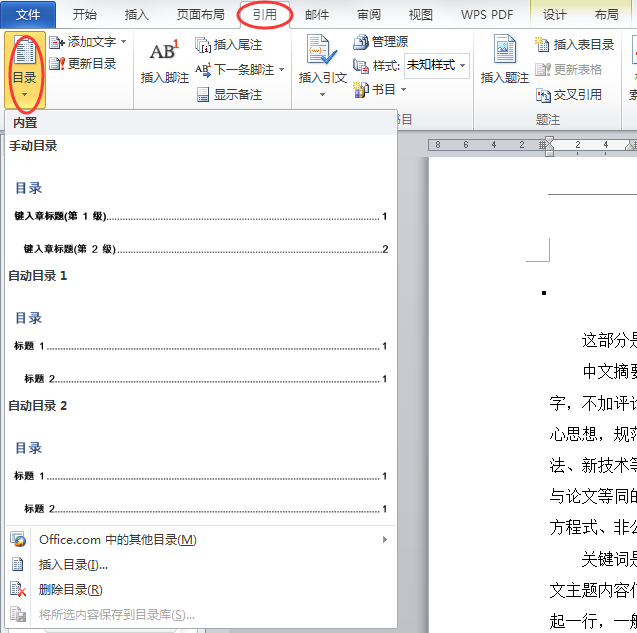Expand the 添加文字 dropdown
The image size is (637, 633).
click(124, 42)
